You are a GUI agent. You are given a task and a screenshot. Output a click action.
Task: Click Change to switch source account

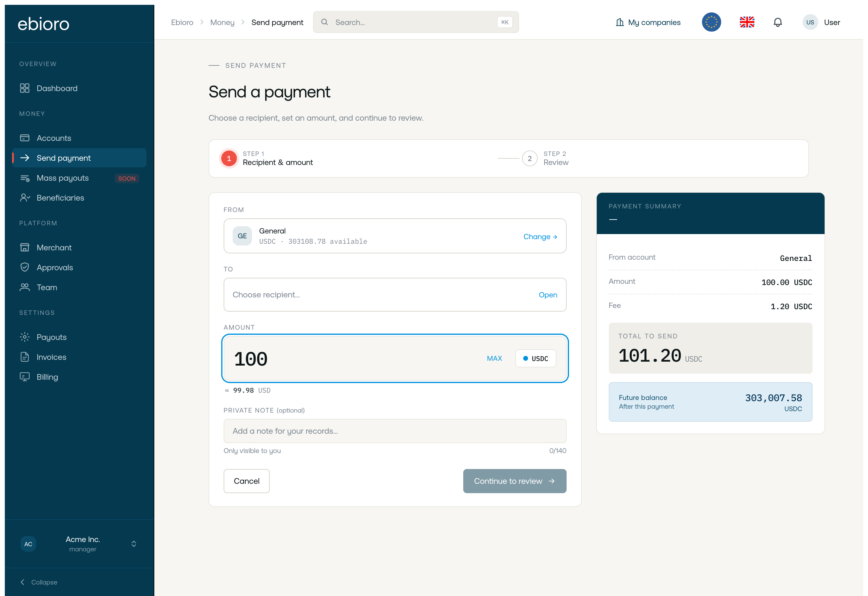click(540, 236)
